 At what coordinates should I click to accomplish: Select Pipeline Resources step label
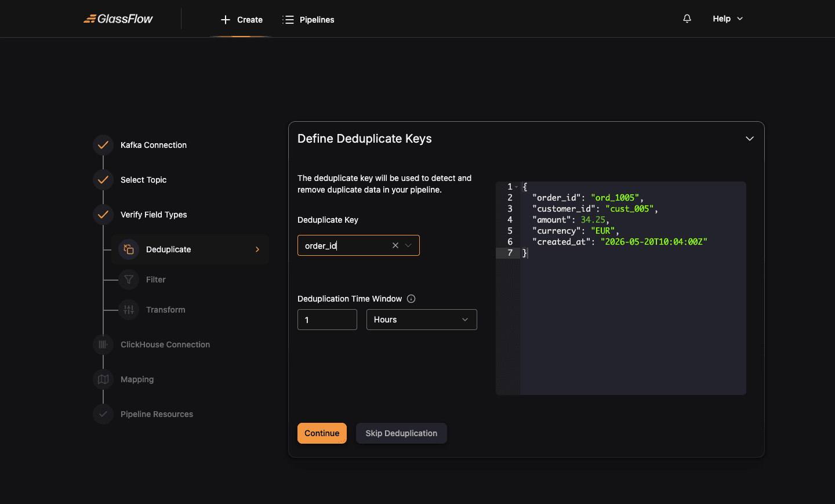point(157,414)
